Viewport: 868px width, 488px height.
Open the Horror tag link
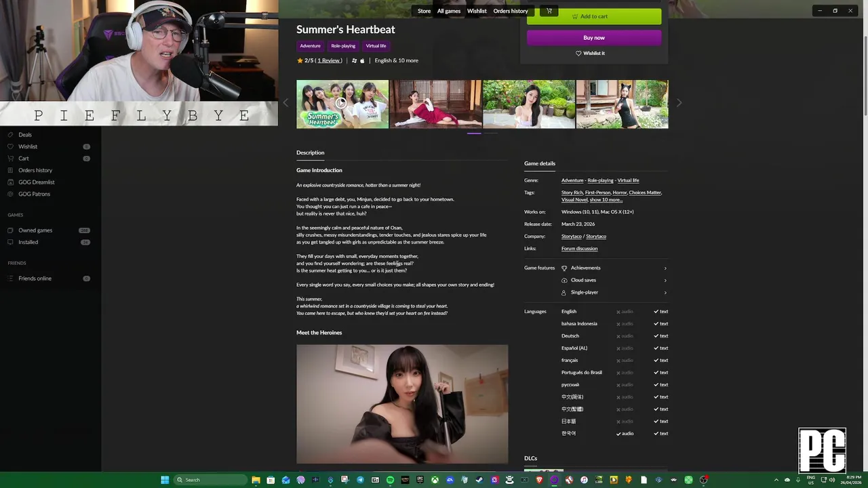click(620, 192)
